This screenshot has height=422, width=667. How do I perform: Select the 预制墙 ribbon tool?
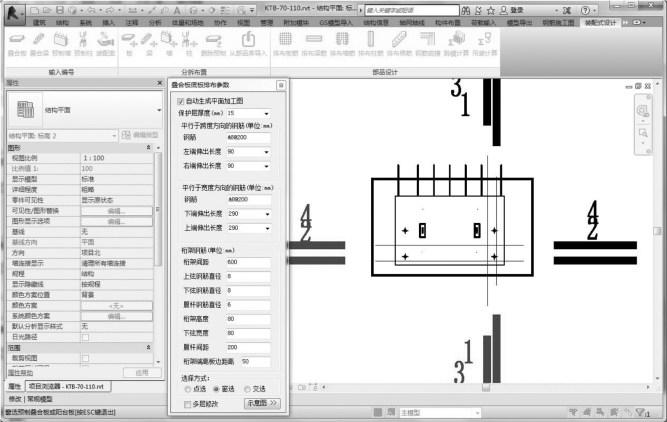pos(61,45)
